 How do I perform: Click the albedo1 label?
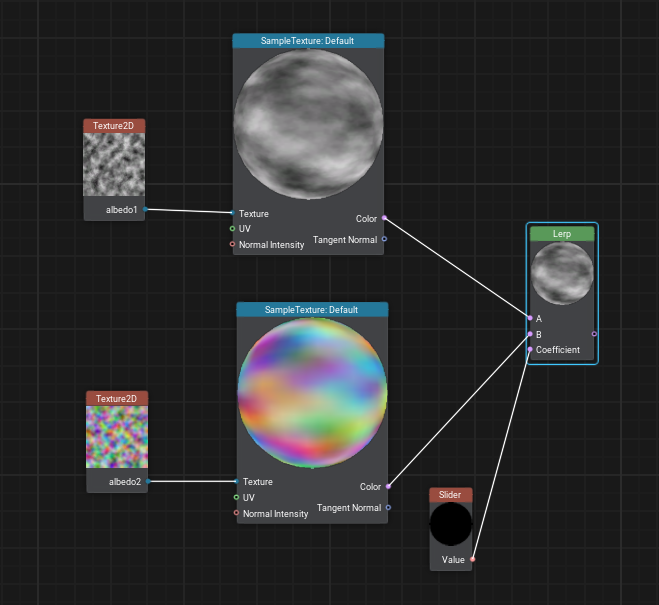(x=121, y=210)
